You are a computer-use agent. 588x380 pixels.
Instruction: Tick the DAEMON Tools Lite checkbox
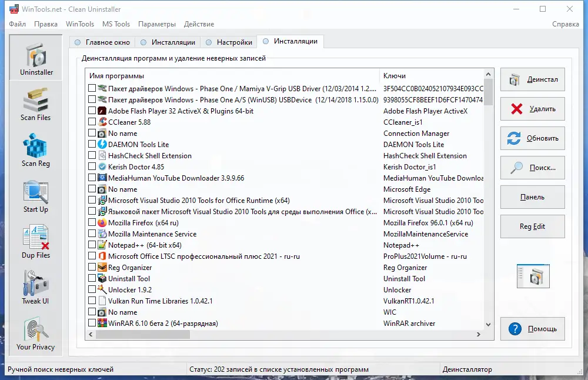tap(92, 144)
